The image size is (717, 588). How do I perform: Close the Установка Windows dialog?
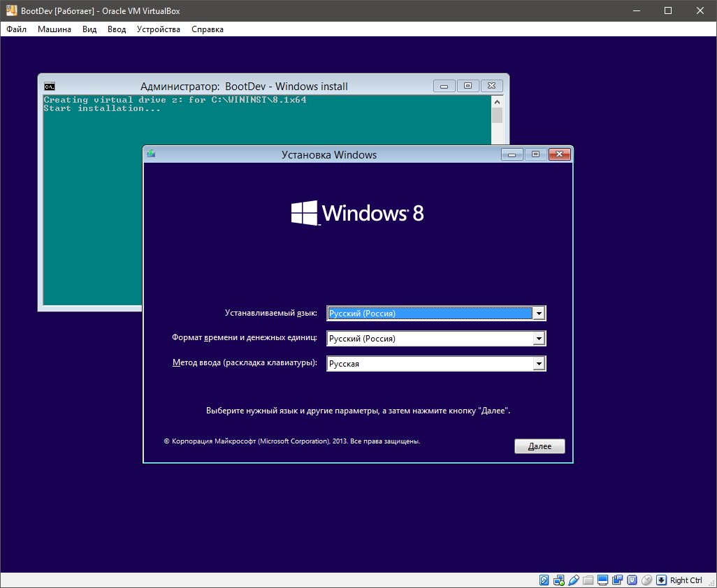pyautogui.click(x=559, y=154)
